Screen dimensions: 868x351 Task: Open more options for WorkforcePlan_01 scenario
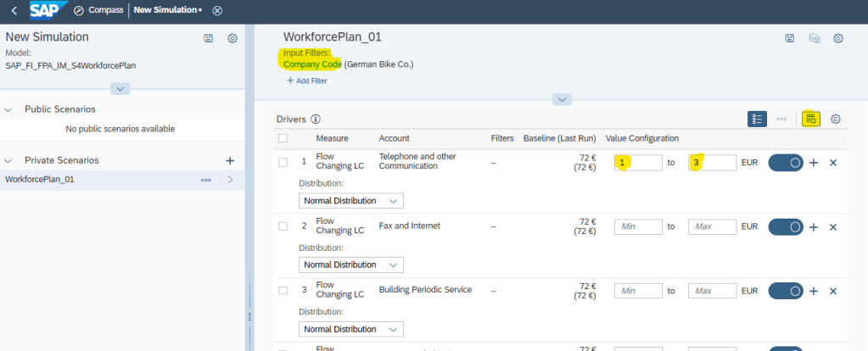click(205, 180)
